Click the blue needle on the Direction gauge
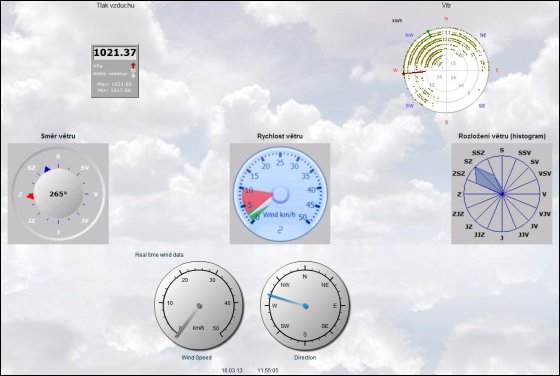 pos(288,300)
